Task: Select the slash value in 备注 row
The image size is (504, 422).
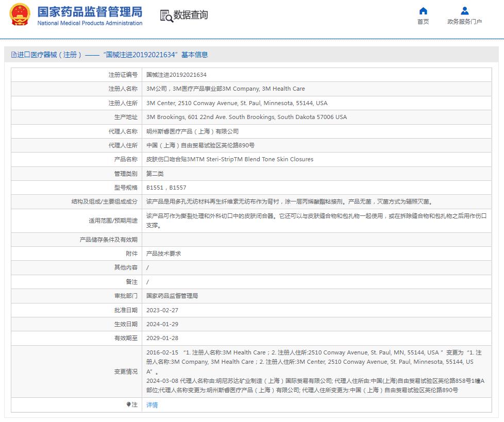Action: coord(147,282)
